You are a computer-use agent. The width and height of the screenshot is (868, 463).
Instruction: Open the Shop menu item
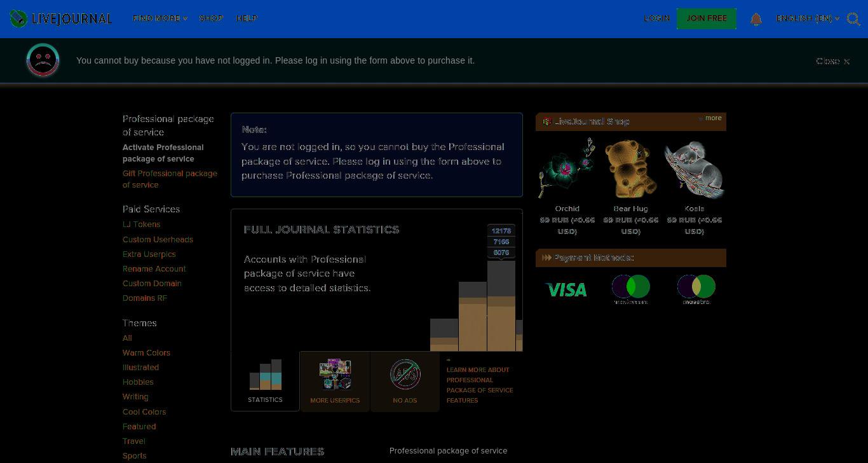tap(211, 18)
